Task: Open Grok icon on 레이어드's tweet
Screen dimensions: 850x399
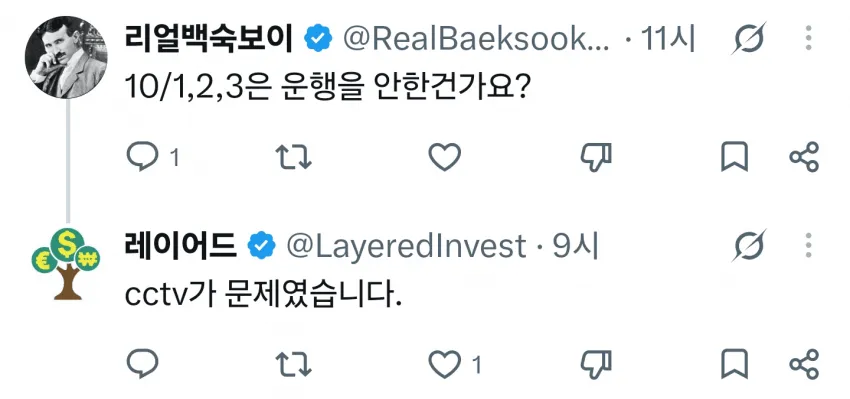Action: 748,246
